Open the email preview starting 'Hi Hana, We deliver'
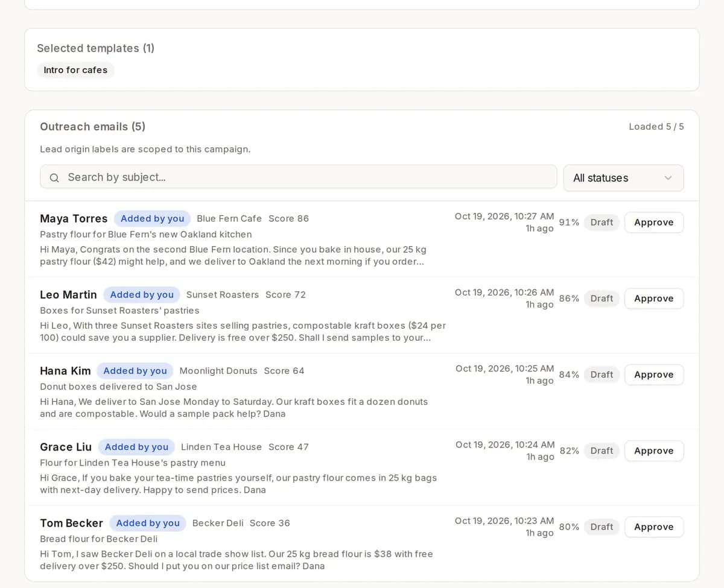 pos(234,408)
